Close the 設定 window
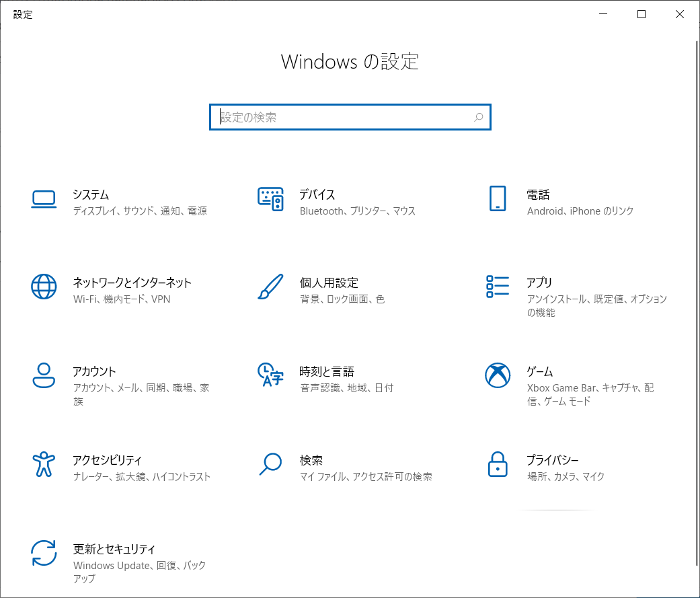This screenshot has width=700, height=598. click(680, 14)
